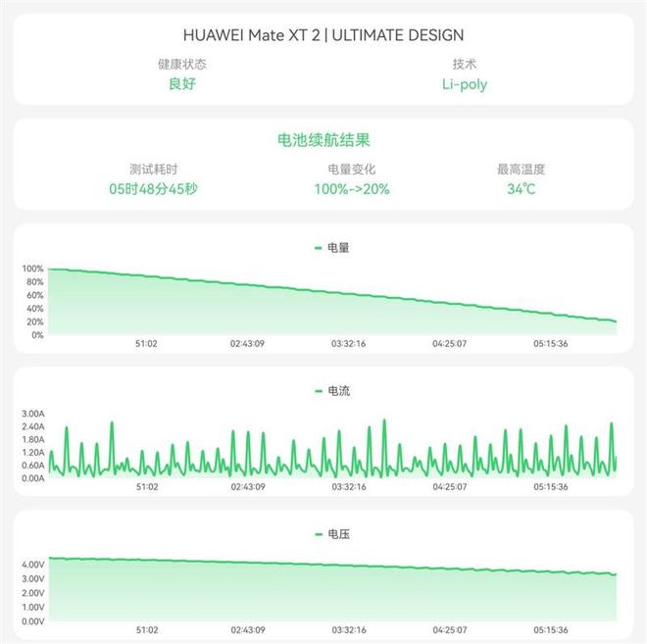This screenshot has height=644, width=647.
Task: Click the 良好 health status value
Action: coord(182,83)
